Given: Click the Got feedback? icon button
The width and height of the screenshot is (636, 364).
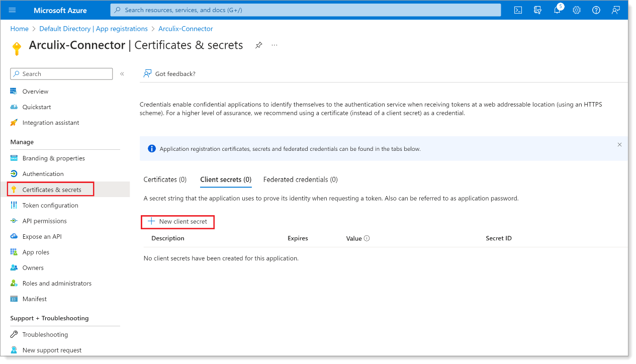Looking at the screenshot, I should click(147, 74).
